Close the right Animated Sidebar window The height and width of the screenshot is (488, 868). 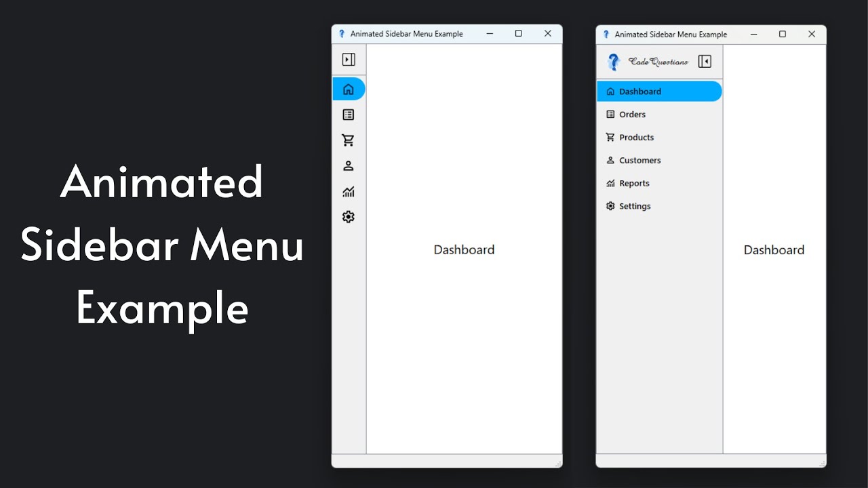812,34
